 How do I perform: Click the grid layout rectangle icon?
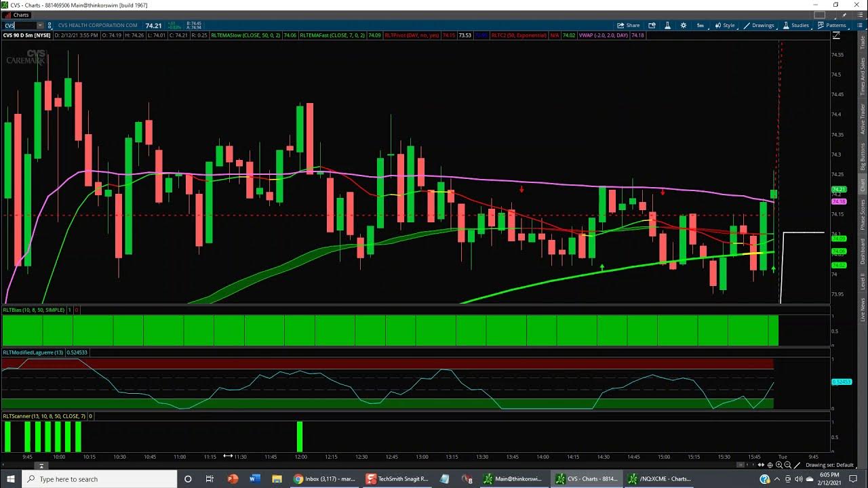click(820, 15)
